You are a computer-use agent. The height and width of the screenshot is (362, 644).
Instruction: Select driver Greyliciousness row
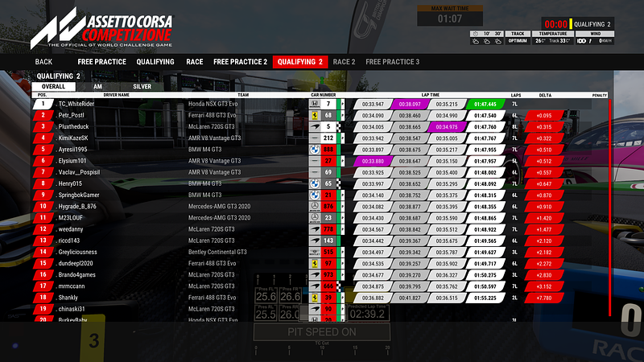(312, 253)
